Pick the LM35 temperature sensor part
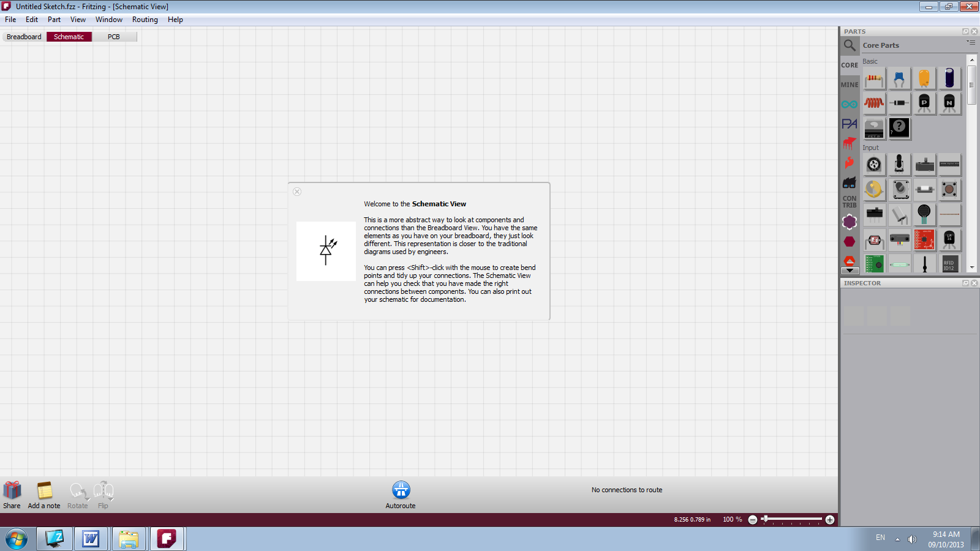Image resolution: width=980 pixels, height=551 pixels. [x=949, y=240]
